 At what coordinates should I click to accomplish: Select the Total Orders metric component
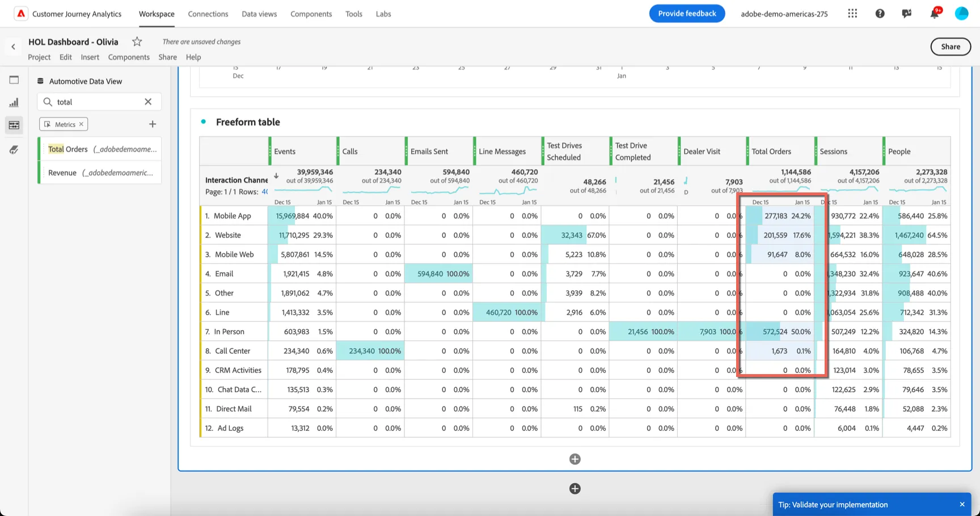[100, 149]
